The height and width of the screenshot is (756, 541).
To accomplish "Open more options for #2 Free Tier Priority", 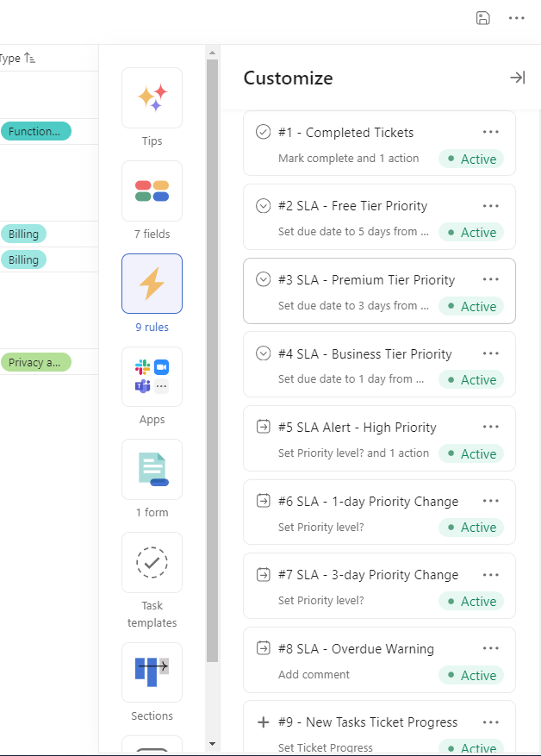I will [x=491, y=206].
